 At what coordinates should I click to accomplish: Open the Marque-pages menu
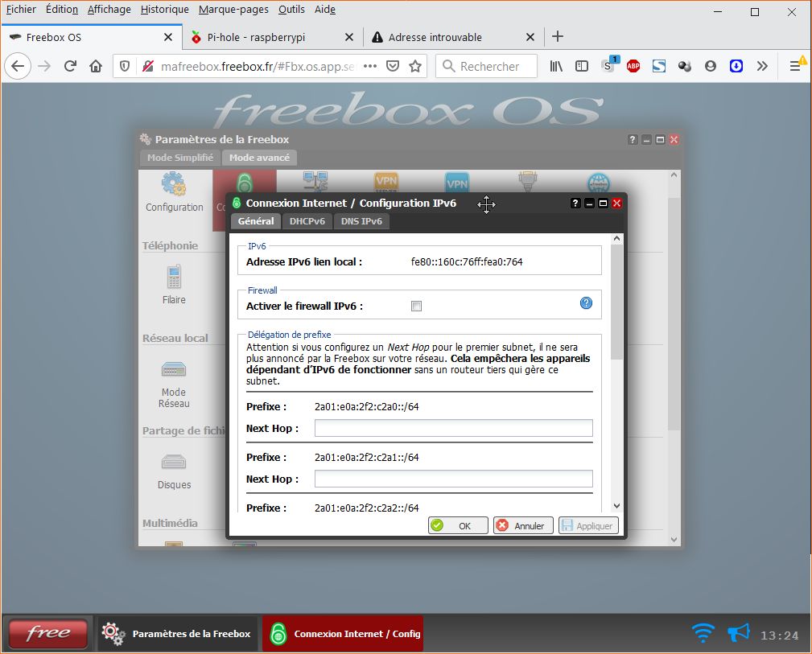click(x=233, y=10)
